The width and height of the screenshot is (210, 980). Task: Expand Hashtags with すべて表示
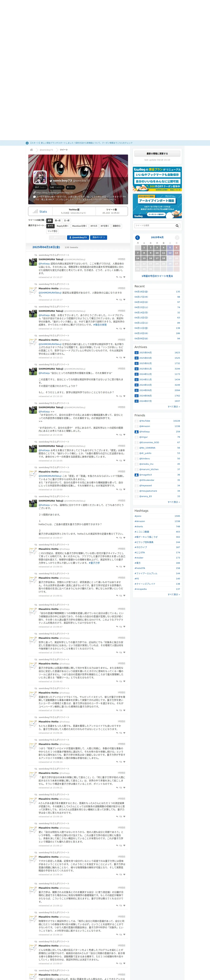[174, 595]
